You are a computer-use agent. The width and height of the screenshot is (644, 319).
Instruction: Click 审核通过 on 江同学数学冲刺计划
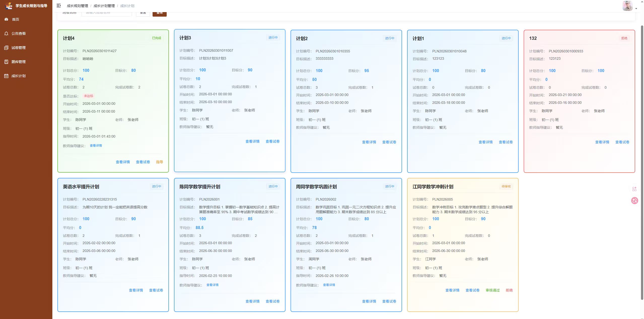click(493, 290)
